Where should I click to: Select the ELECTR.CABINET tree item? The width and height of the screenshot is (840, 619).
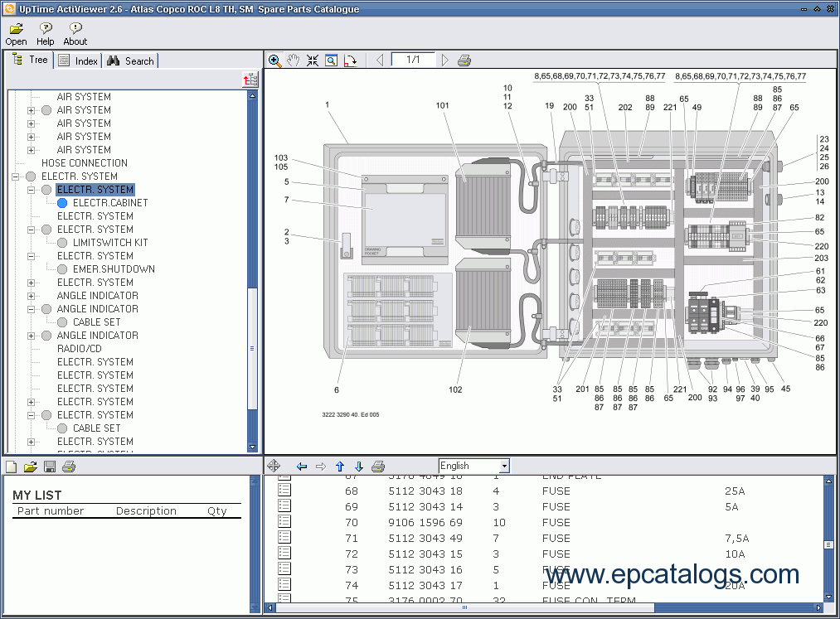[109, 203]
